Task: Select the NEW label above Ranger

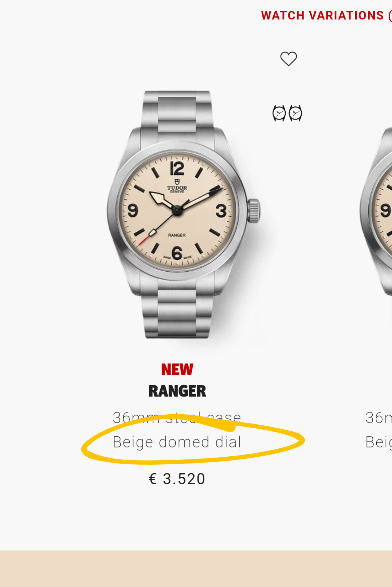Action: tap(177, 369)
